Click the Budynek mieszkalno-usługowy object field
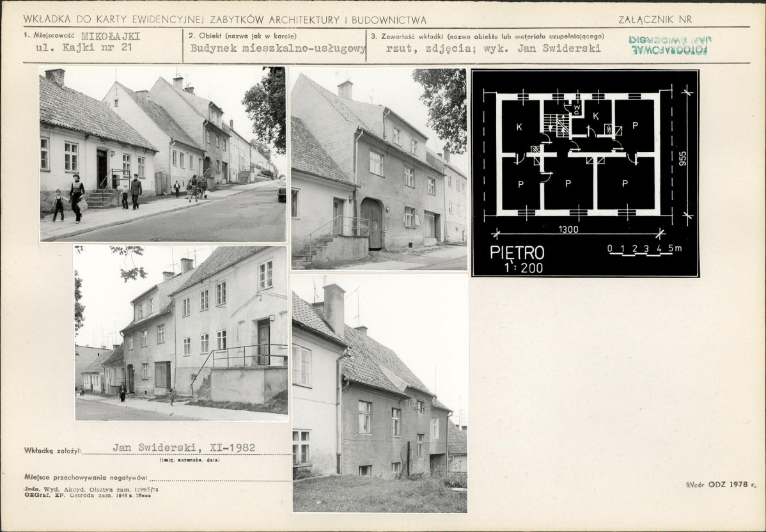 [x=278, y=49]
